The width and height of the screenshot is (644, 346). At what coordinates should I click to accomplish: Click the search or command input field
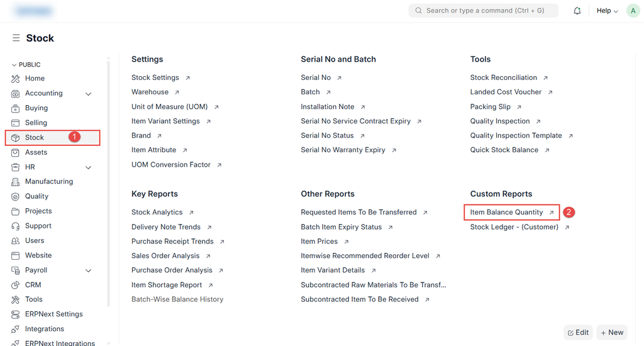483,11
